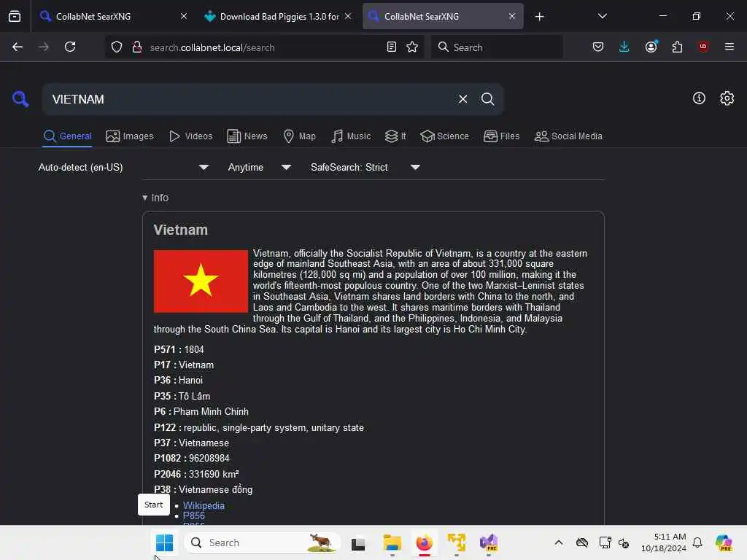
Task: Reload the current page
Action: pyautogui.click(x=70, y=47)
